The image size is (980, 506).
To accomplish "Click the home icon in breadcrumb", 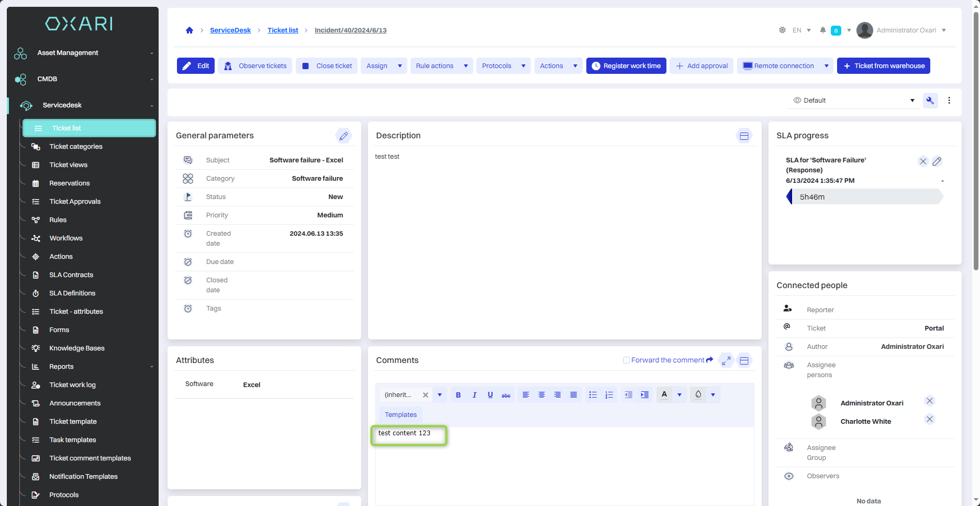I will 190,30.
